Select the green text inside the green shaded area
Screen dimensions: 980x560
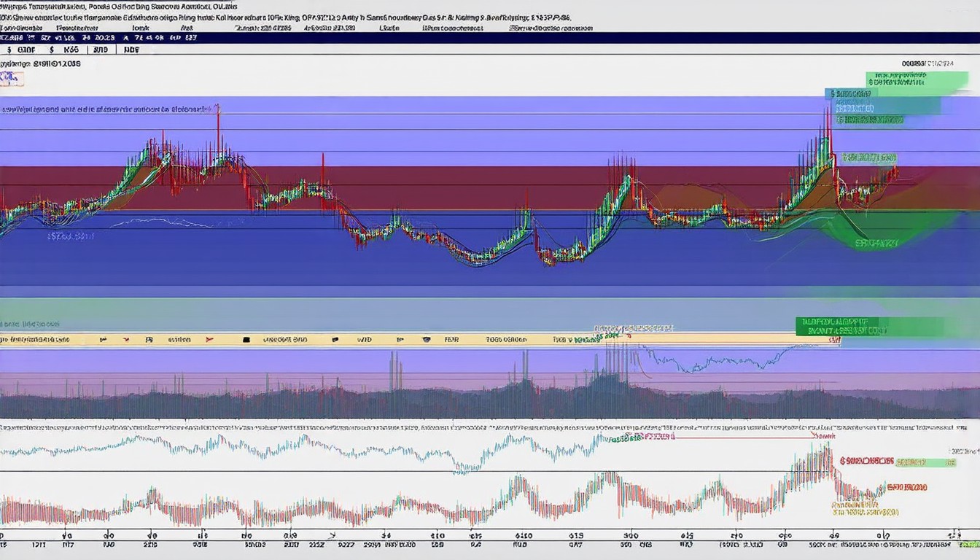(x=876, y=243)
